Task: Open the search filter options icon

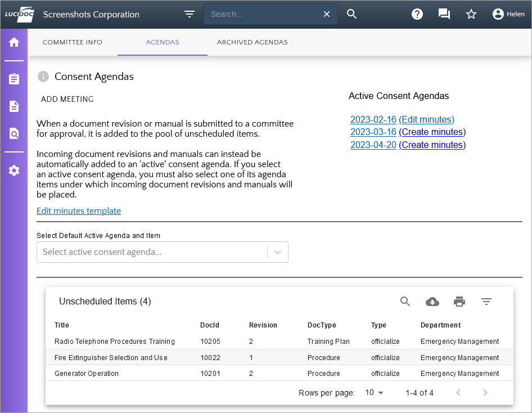Action: (190, 14)
